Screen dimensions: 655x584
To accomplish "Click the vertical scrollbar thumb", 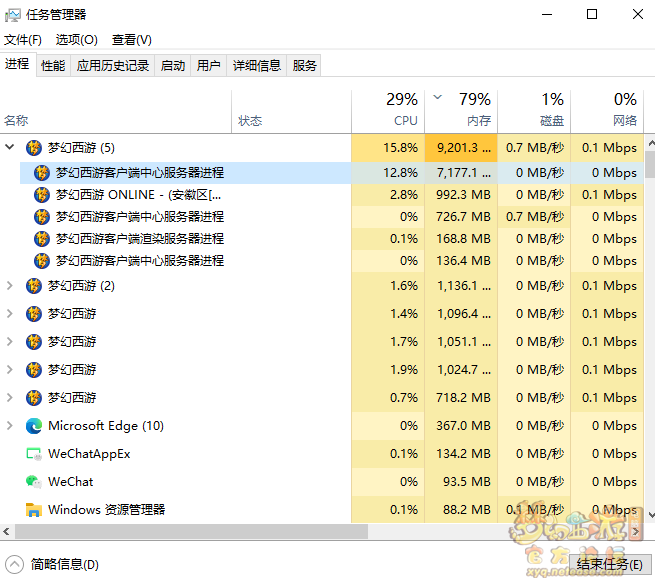I will pyautogui.click(x=650, y=165).
